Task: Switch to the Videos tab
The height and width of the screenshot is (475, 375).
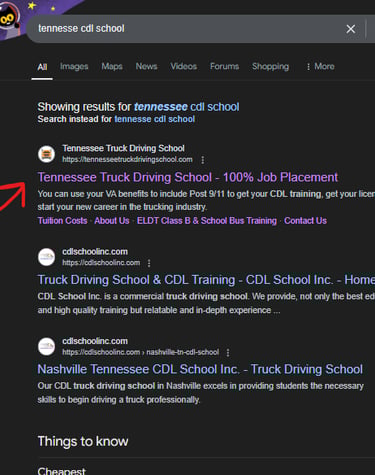Action: click(x=184, y=66)
